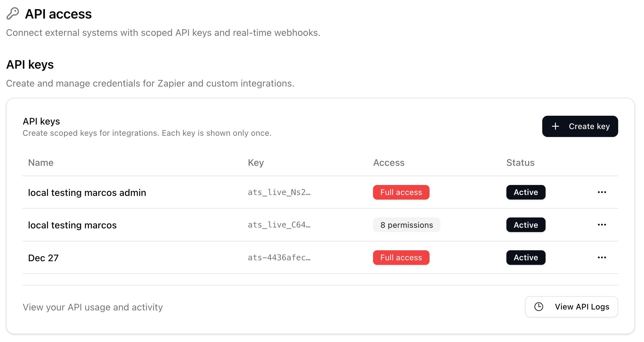Click the ats-4436afec… key value
This screenshot has height=342, width=644.
279,258
